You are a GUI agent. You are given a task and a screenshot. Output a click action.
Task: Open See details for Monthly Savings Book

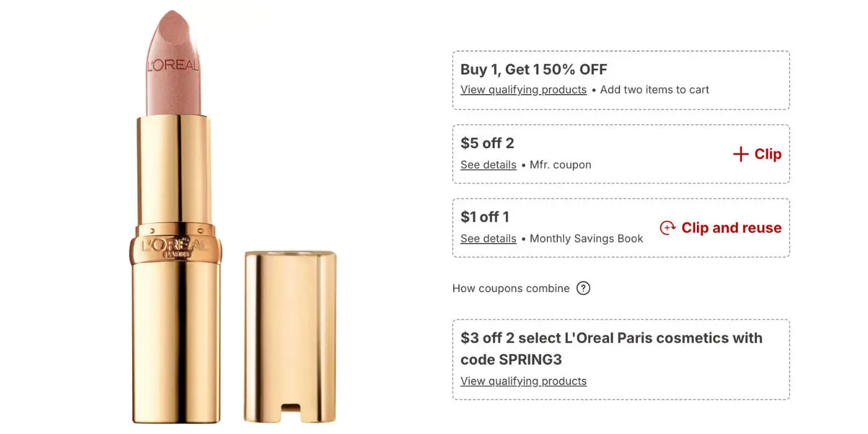(x=488, y=239)
